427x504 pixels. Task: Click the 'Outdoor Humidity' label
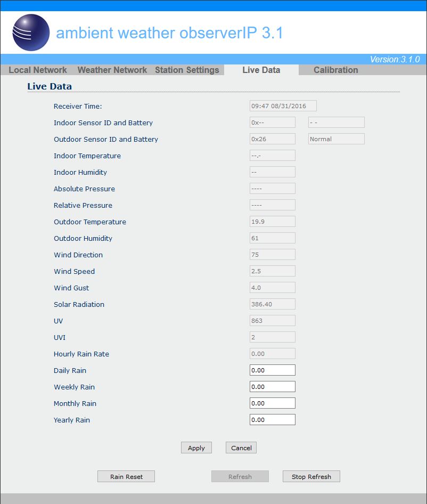(83, 239)
